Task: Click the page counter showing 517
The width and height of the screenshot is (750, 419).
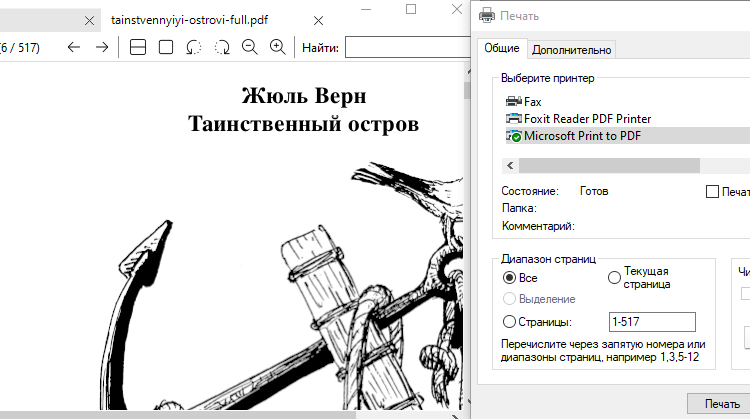Action: pyautogui.click(x=20, y=47)
